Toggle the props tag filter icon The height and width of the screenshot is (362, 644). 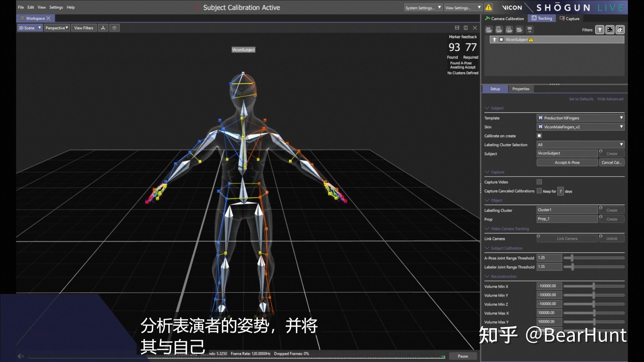[620, 30]
